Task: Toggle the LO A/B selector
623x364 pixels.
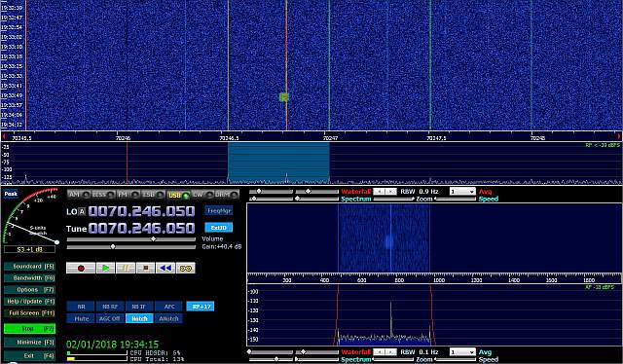Action: 82,212
